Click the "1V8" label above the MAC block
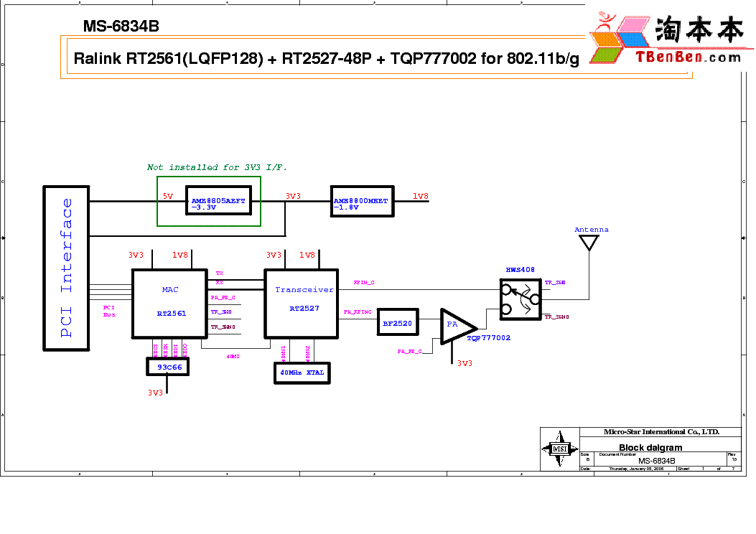Image resolution: width=756 pixels, height=534 pixels. (x=180, y=255)
